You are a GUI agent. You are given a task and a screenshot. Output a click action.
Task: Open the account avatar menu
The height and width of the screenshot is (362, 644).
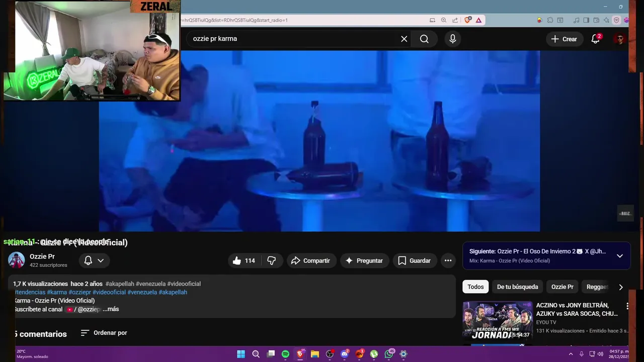point(619,39)
